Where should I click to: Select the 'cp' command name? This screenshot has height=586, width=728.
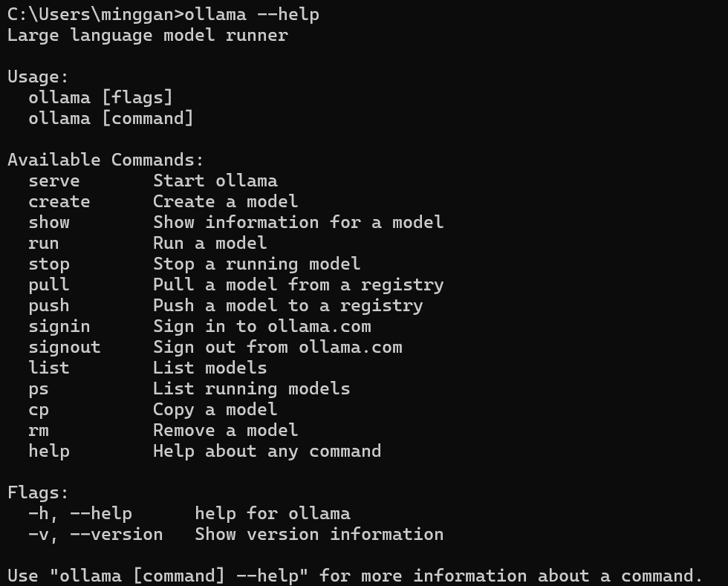(x=39, y=410)
